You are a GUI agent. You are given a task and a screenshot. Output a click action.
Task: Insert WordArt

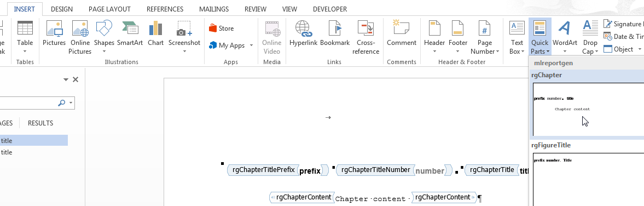565,37
